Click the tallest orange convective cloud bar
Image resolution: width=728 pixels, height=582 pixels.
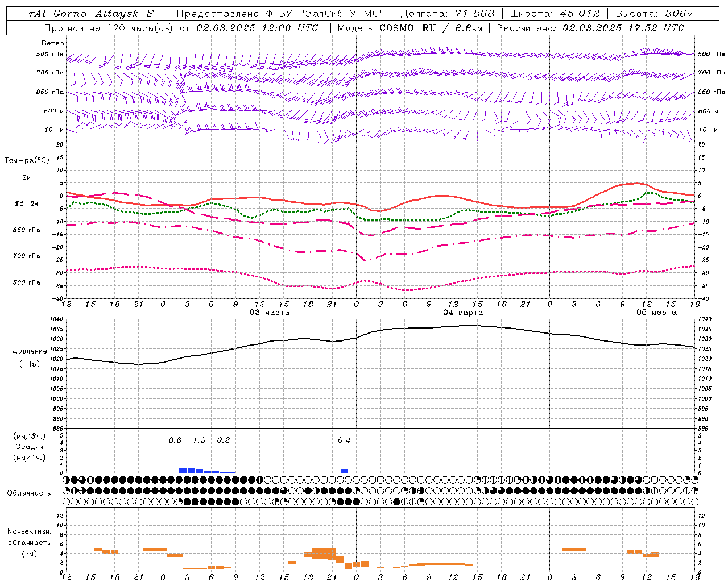pos(324,553)
